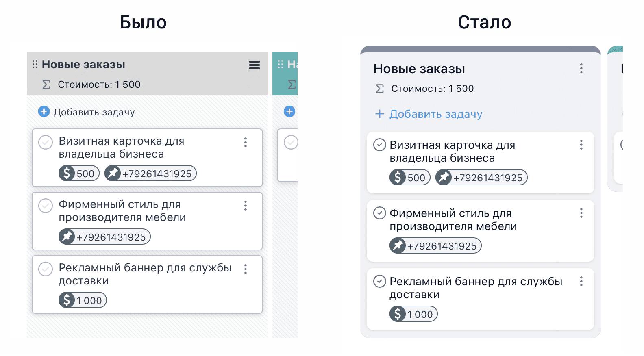Click the pin badge +79261431925 on left Фирменный стиль card
Image resolution: width=644 pixels, height=356 pixels.
coord(104,237)
